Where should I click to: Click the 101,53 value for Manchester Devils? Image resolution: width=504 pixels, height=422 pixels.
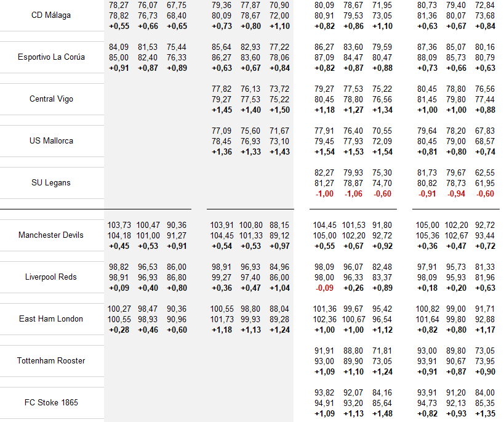354,225
